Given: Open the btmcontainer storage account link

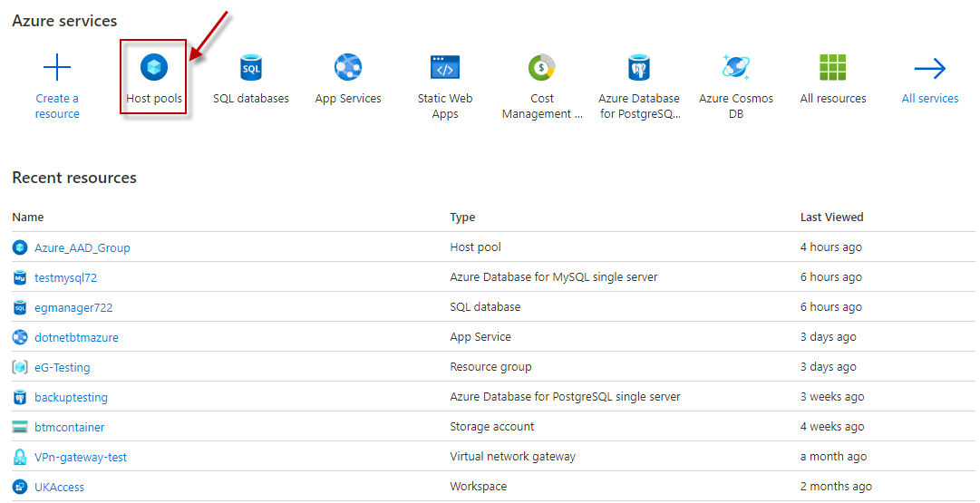Looking at the screenshot, I should tap(70, 428).
